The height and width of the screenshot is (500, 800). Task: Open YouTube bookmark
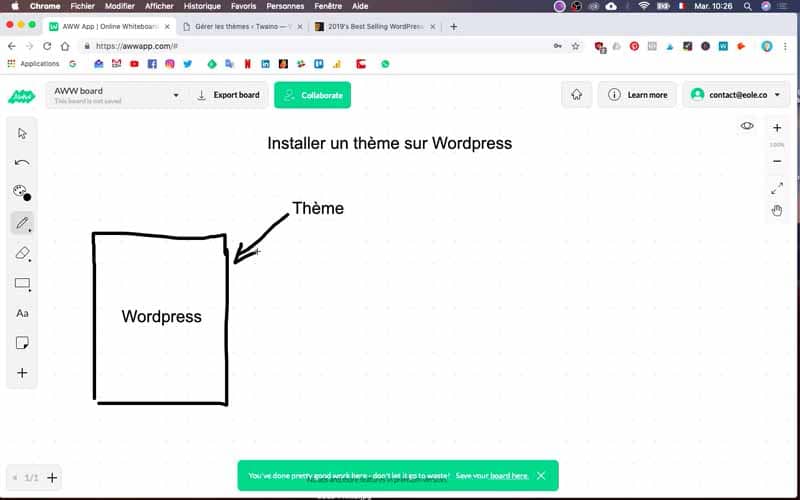coord(134,64)
